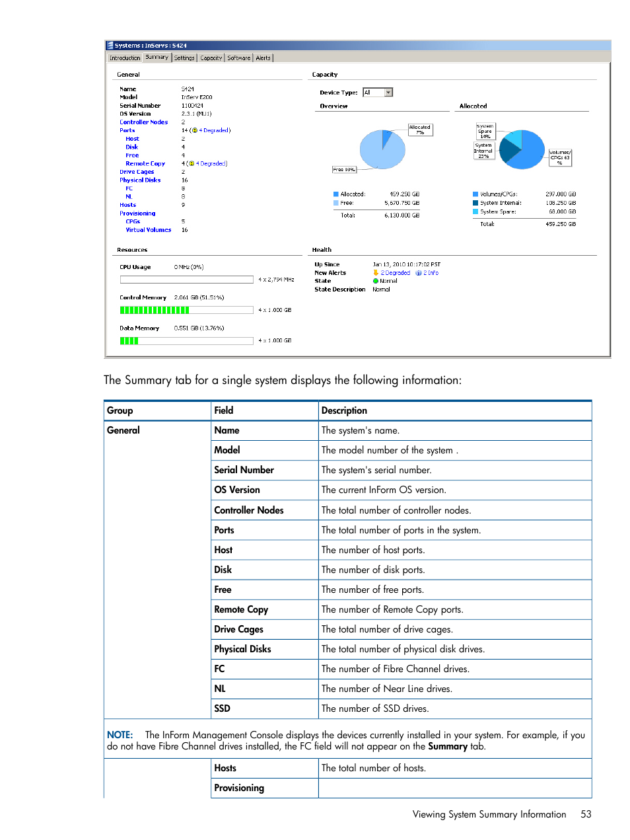Click the Systems window title icon

[110, 46]
